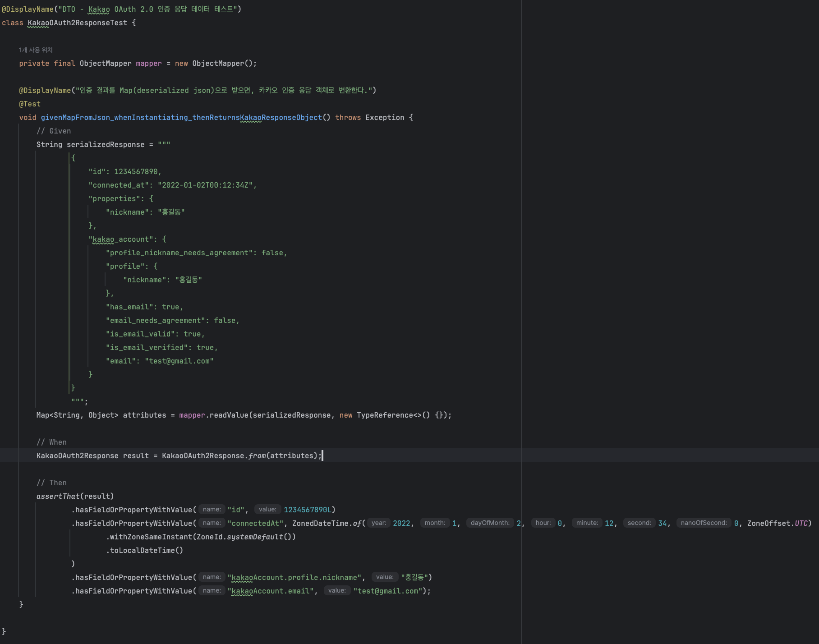Select the @Test annotation
The width and height of the screenshot is (819, 644).
click(30, 104)
